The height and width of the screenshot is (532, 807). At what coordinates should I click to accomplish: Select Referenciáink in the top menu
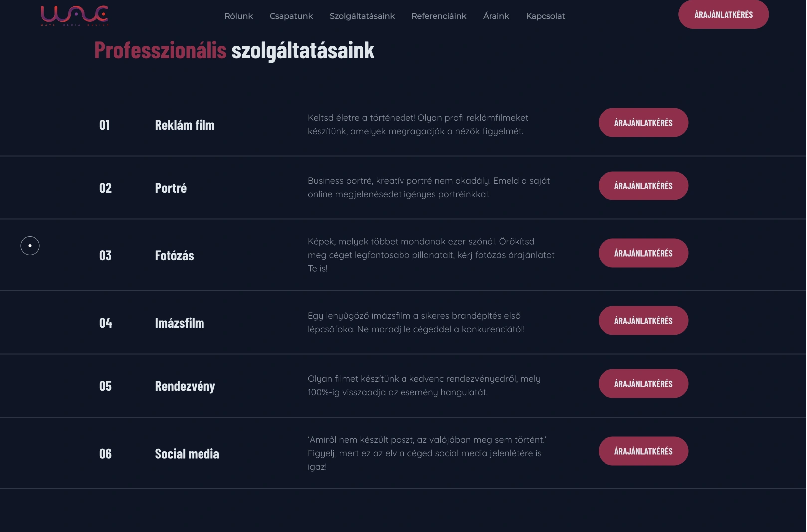[x=439, y=16]
